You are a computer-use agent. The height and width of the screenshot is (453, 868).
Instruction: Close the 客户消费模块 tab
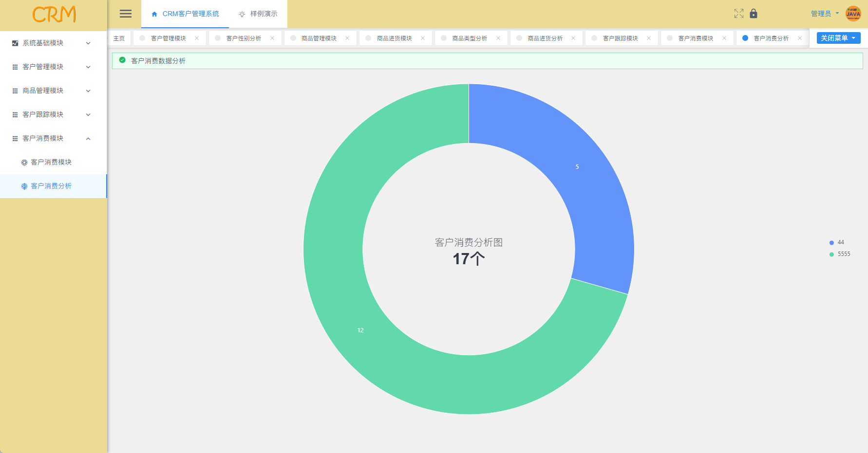click(x=724, y=38)
